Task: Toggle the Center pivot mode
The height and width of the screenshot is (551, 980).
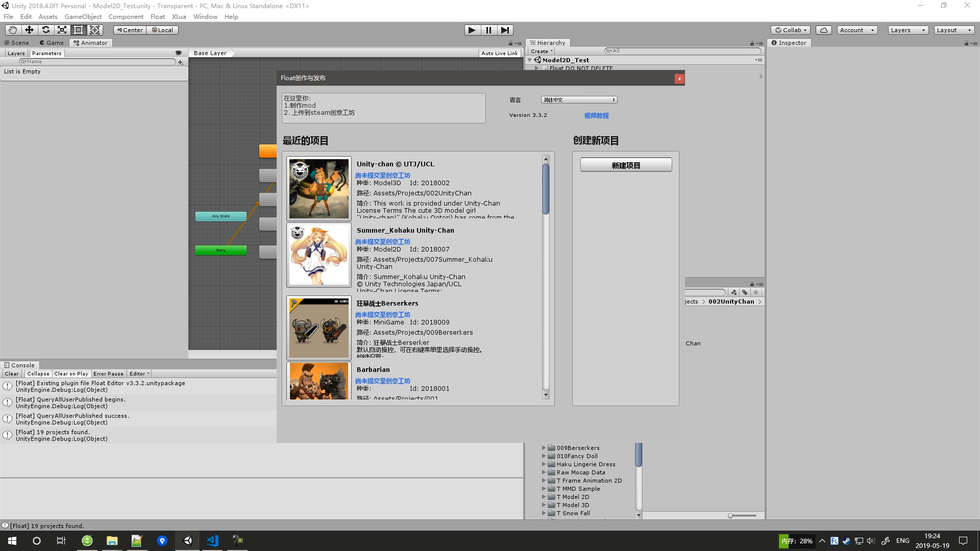Action: (130, 30)
